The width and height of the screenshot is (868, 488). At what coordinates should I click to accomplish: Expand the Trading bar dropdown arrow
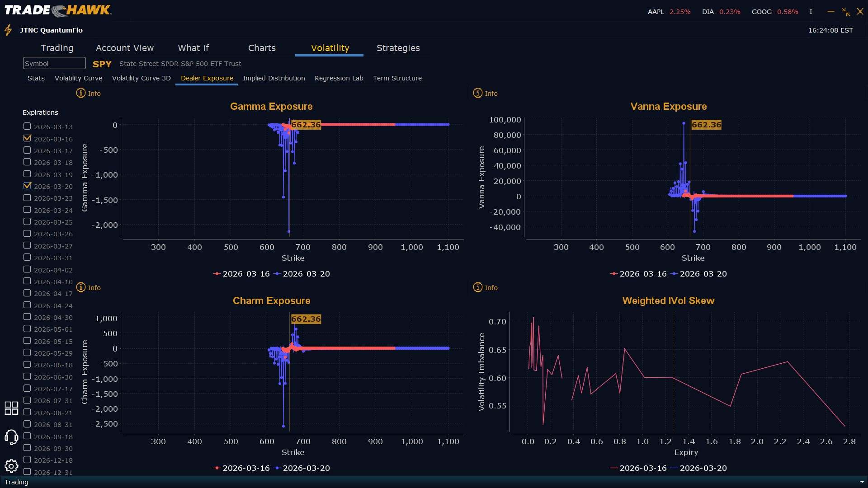pos(862,482)
